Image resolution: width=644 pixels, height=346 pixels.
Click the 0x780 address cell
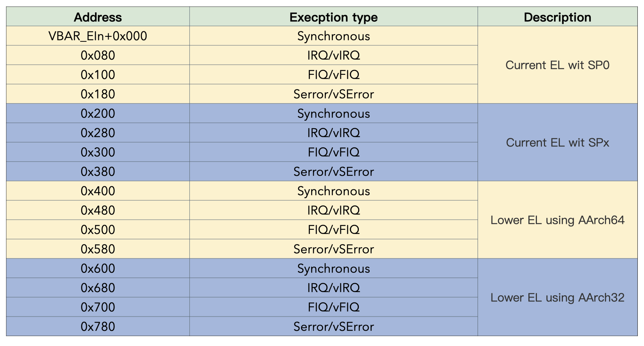[x=98, y=327]
